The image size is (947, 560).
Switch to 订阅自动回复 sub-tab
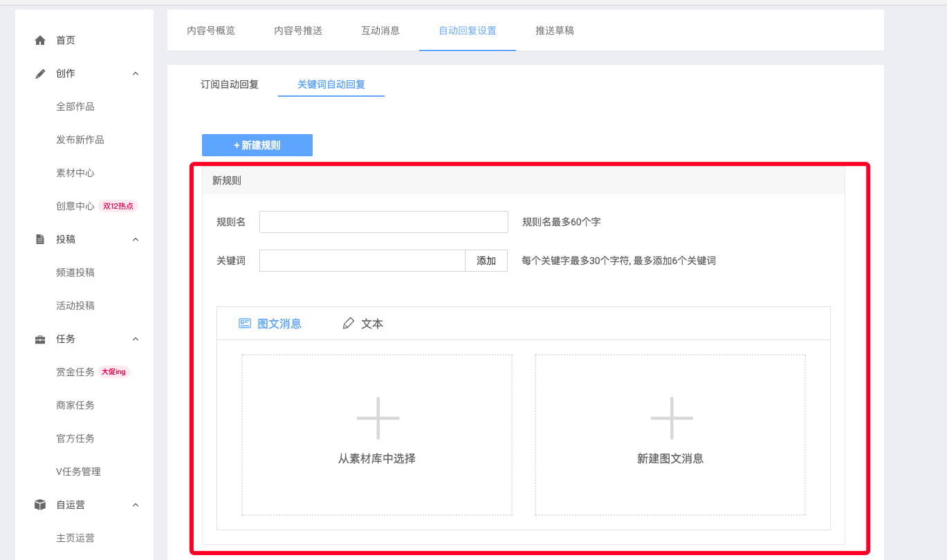[230, 84]
